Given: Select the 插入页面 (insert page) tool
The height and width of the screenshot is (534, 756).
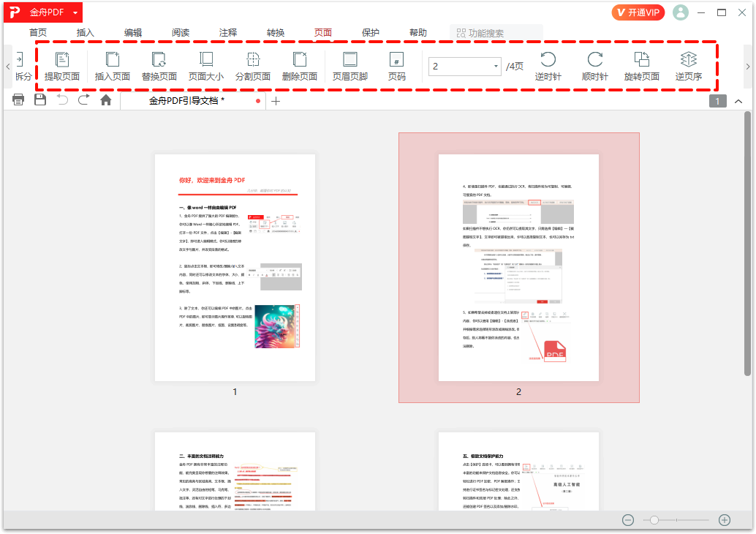Looking at the screenshot, I should (x=113, y=66).
